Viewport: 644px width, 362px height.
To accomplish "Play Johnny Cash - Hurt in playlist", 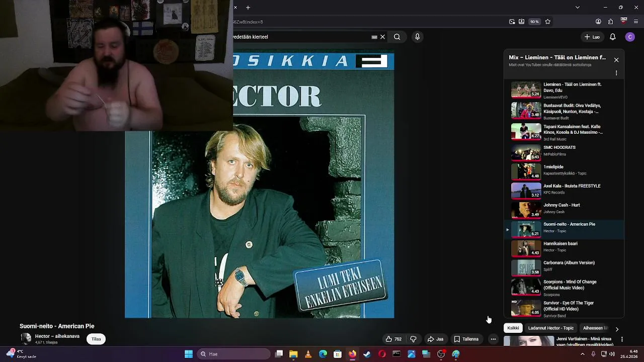I will [564, 209].
